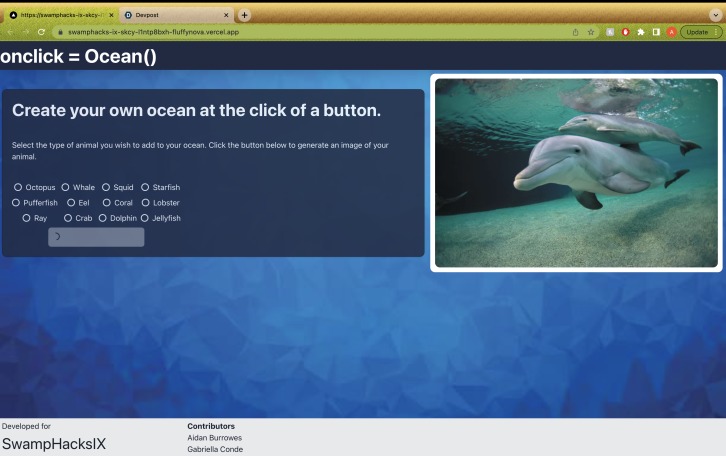Select the Coral radio button
Viewport: 726px width, 456px height.
click(x=106, y=202)
